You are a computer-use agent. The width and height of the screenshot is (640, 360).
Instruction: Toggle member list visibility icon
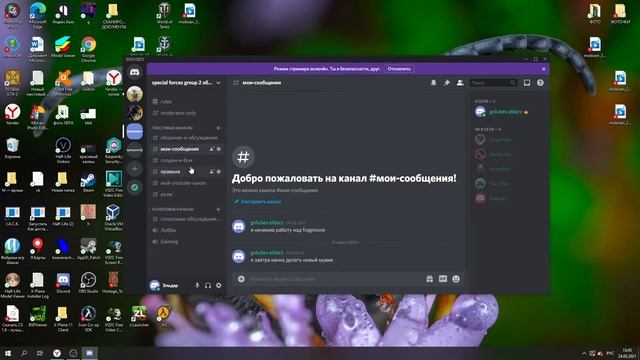pos(460,83)
